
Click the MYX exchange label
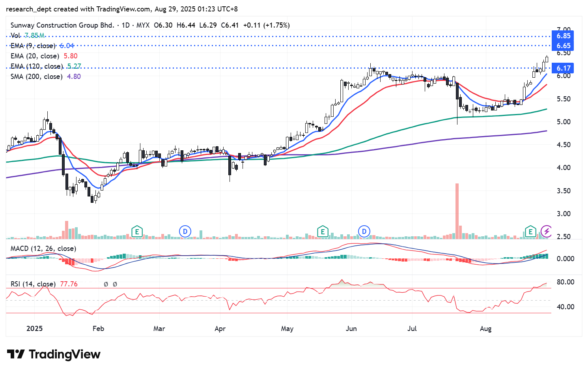click(x=143, y=25)
